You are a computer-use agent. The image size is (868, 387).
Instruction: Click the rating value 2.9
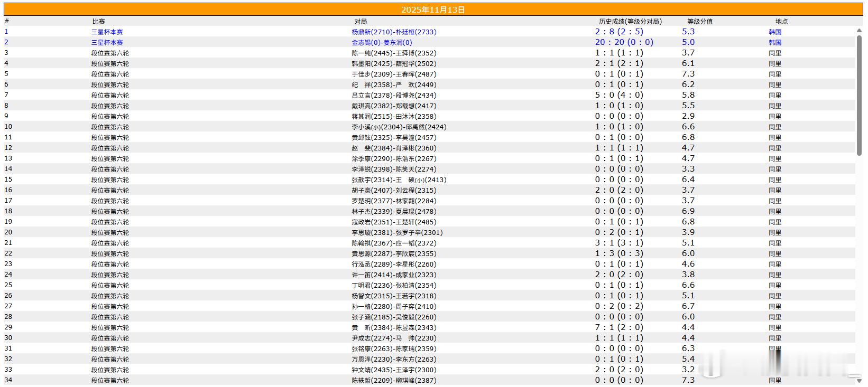point(688,116)
